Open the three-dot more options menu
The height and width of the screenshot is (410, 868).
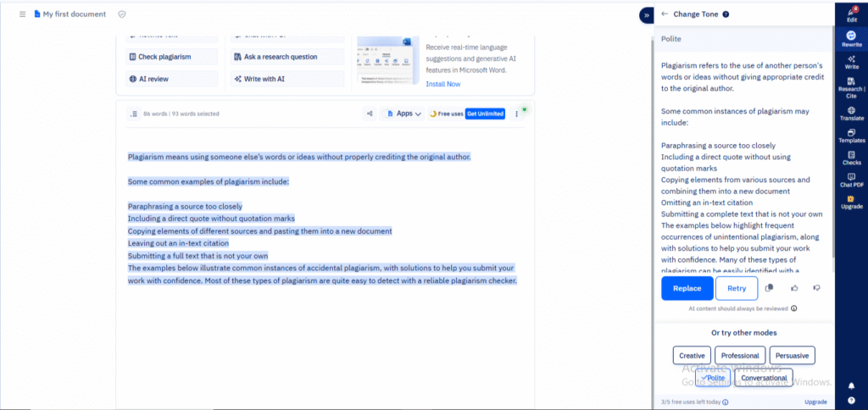pos(516,114)
